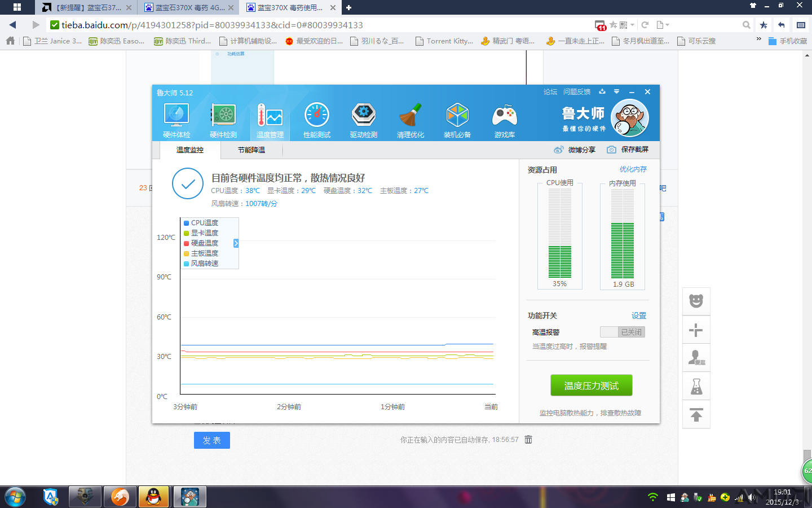This screenshot has width=812, height=508.
Task: Switch to the 温度监控 tab
Action: coord(190,150)
